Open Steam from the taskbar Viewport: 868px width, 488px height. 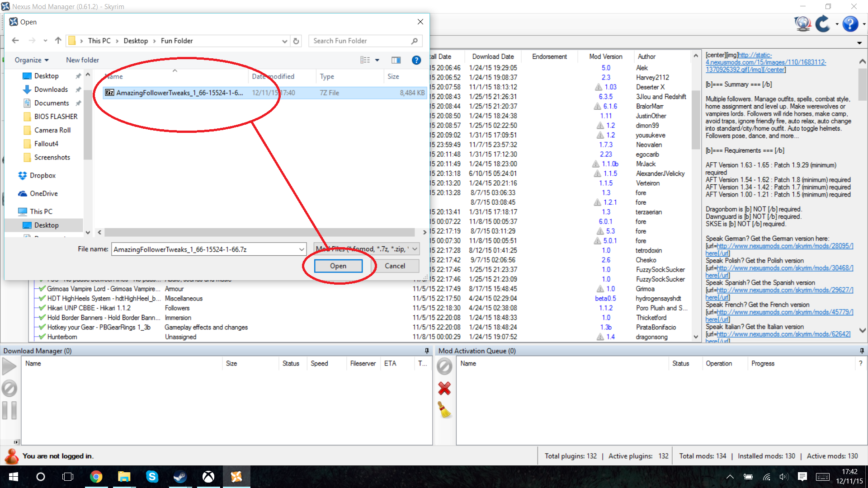(x=180, y=477)
